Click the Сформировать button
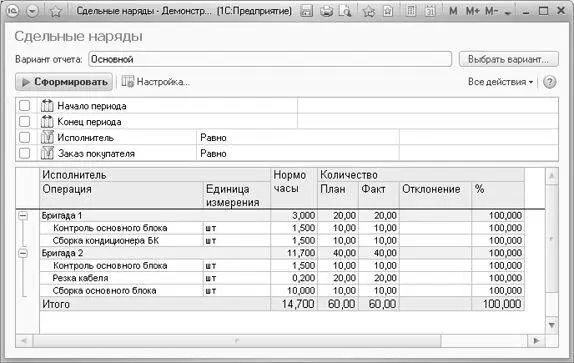The height and width of the screenshot is (363, 574). [x=64, y=82]
